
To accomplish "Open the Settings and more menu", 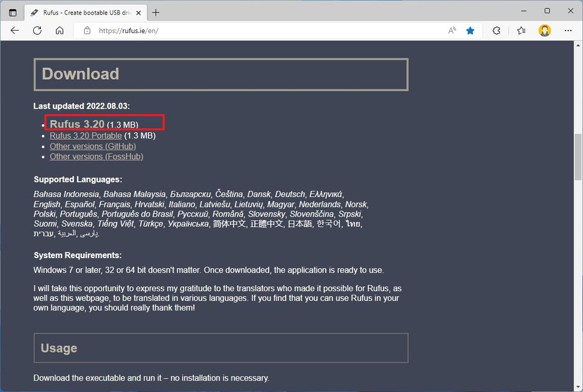I will point(568,31).
